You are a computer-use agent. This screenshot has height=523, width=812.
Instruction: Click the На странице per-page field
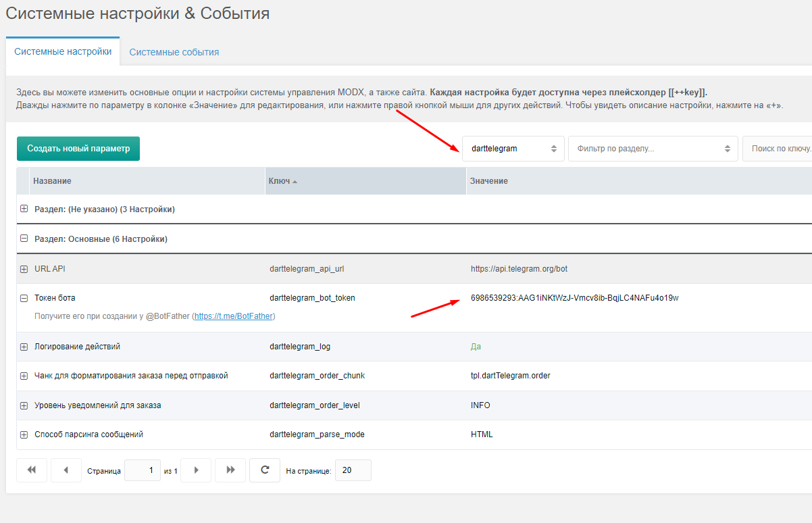pyautogui.click(x=353, y=470)
